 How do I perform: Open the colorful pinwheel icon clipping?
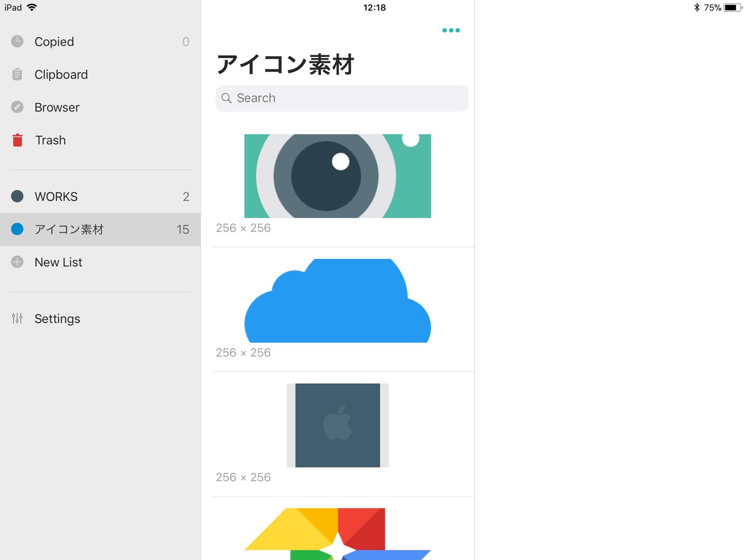pos(338,534)
